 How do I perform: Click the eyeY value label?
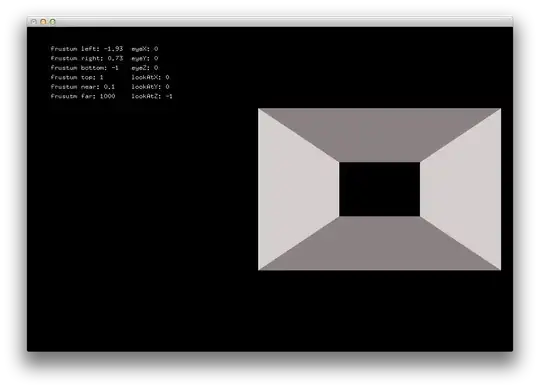click(145, 58)
